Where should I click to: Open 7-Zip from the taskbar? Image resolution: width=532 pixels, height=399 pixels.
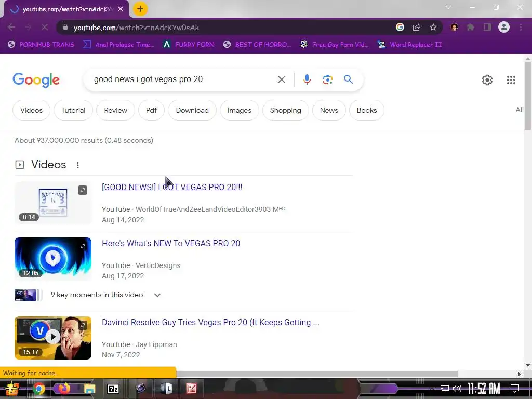point(113,389)
